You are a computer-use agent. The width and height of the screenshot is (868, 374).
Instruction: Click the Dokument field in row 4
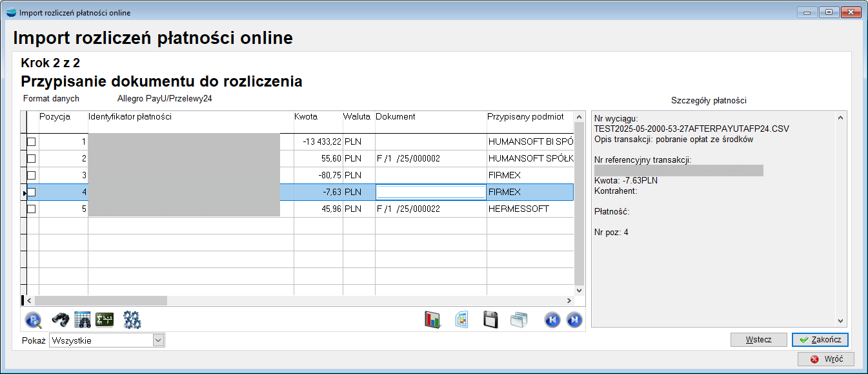click(430, 192)
